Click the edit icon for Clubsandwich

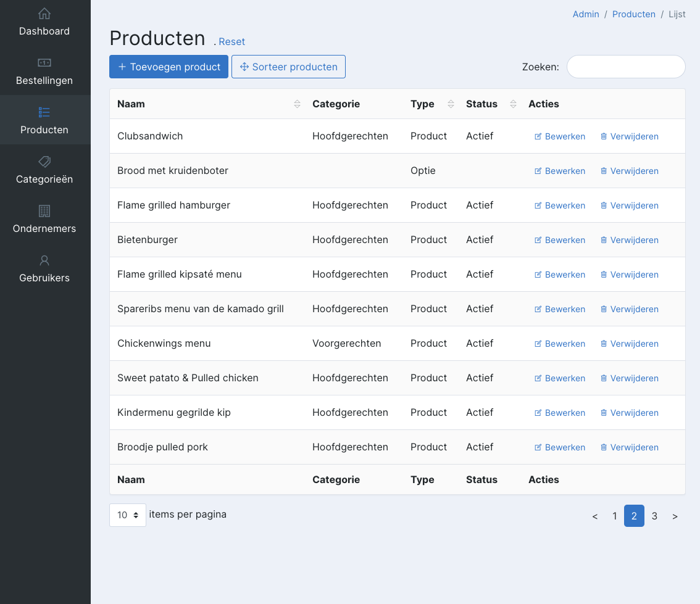(538, 136)
